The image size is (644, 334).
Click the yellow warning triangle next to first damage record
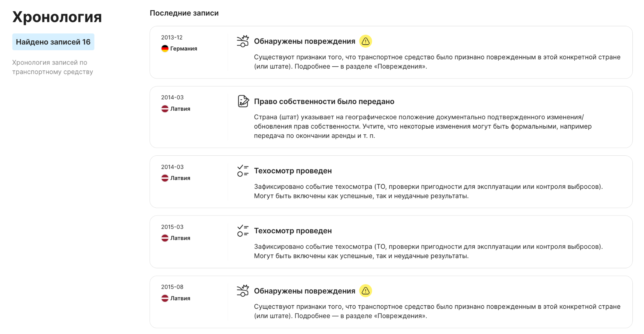point(365,41)
